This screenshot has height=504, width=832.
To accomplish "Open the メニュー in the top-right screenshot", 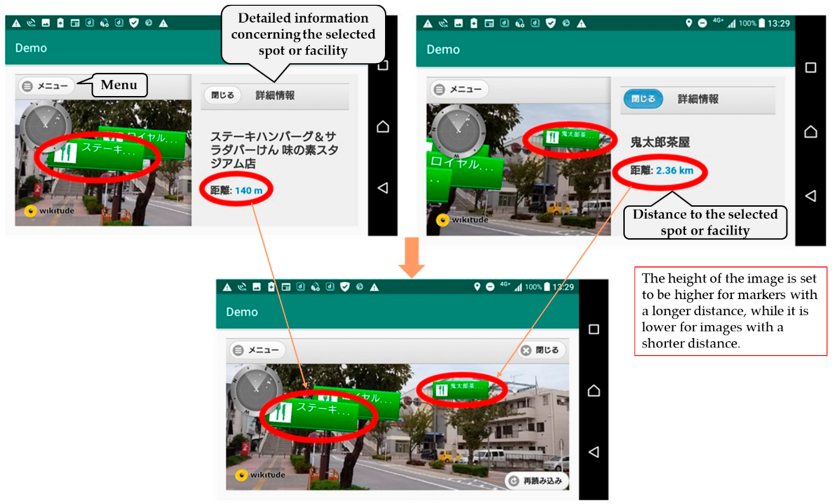I will 458,89.
